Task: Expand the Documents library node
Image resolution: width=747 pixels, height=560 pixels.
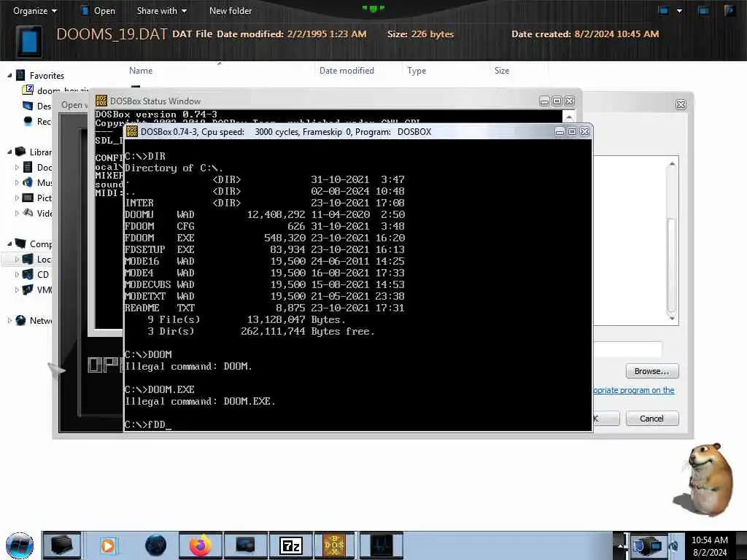Action: tap(18, 167)
